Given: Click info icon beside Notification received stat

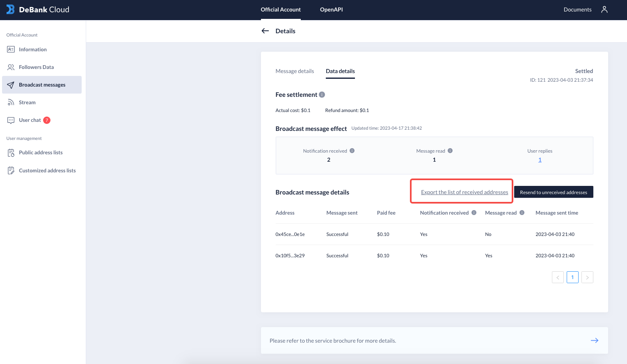Looking at the screenshot, I should pos(352,151).
